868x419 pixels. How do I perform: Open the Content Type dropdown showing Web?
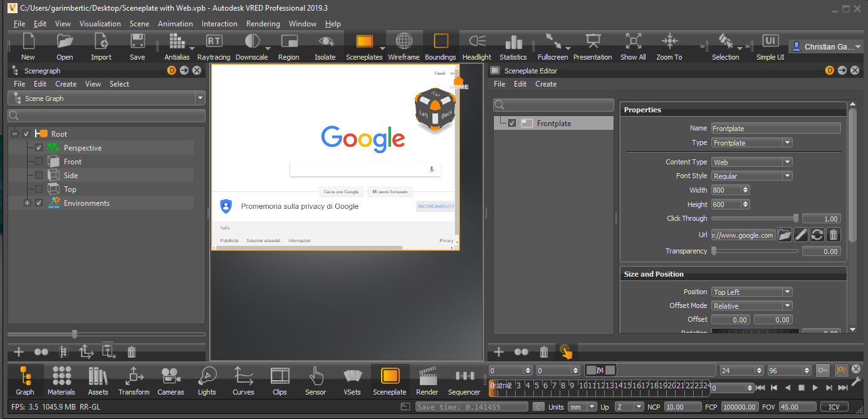point(751,161)
